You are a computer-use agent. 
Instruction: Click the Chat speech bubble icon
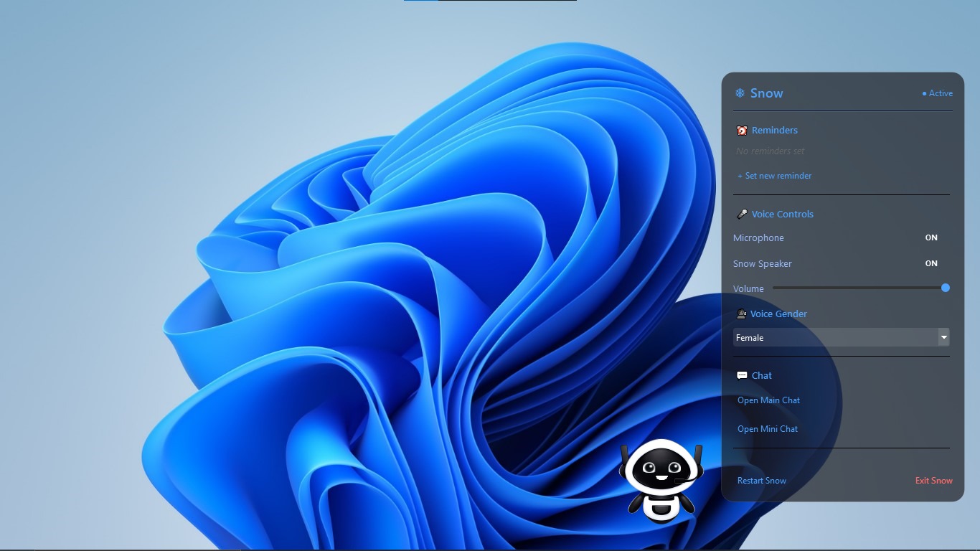742,375
